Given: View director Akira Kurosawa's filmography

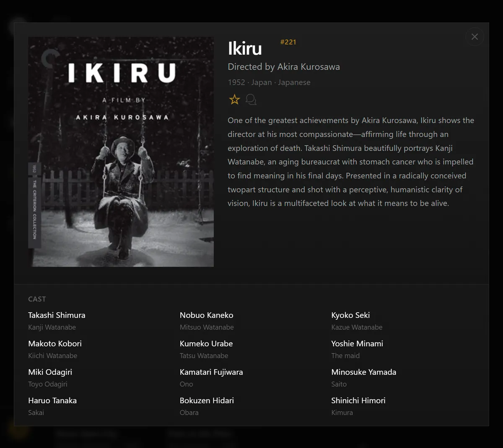Looking at the screenshot, I should point(308,66).
